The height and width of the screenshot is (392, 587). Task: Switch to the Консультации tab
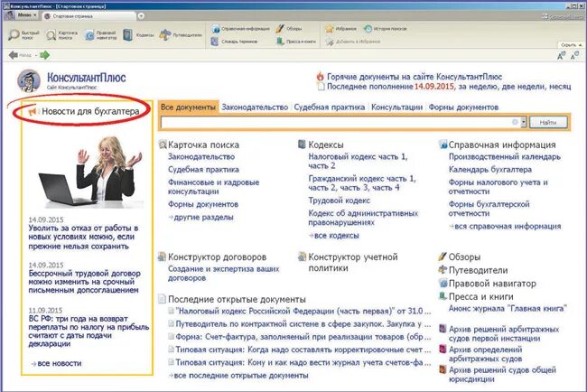396,107
